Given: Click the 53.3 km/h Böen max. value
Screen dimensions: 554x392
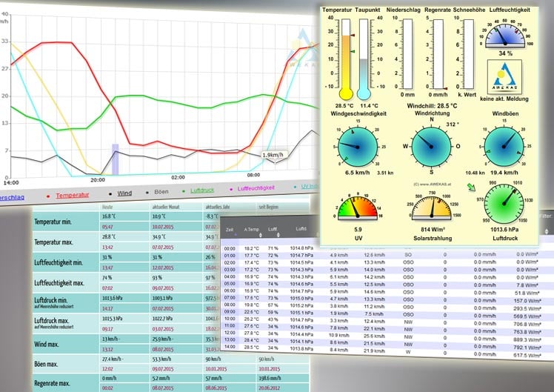Looking at the screenshot, I should tap(161, 359).
